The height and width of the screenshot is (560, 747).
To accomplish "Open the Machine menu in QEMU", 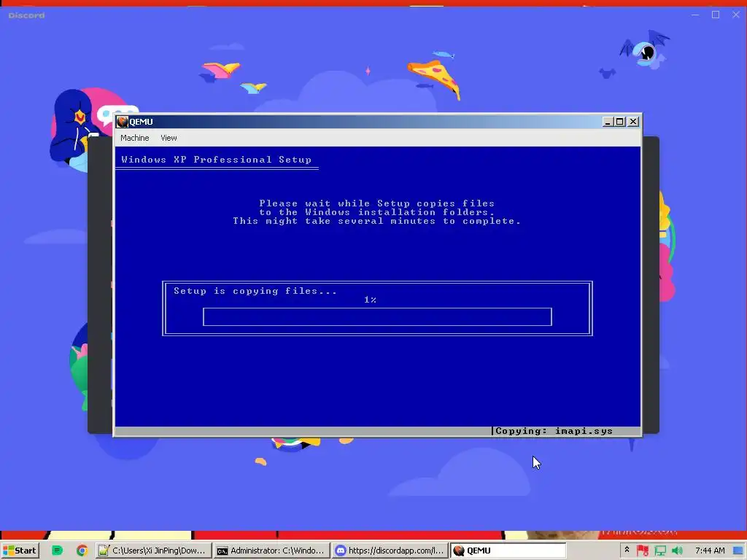I will click(134, 138).
